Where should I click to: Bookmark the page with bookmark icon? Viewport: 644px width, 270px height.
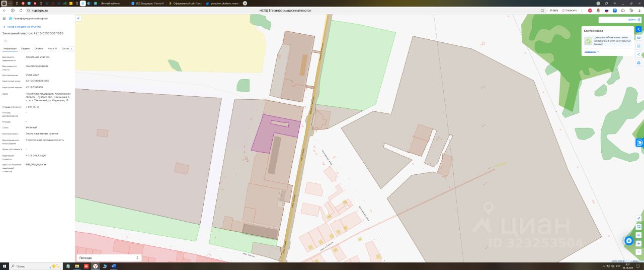coord(542,10)
